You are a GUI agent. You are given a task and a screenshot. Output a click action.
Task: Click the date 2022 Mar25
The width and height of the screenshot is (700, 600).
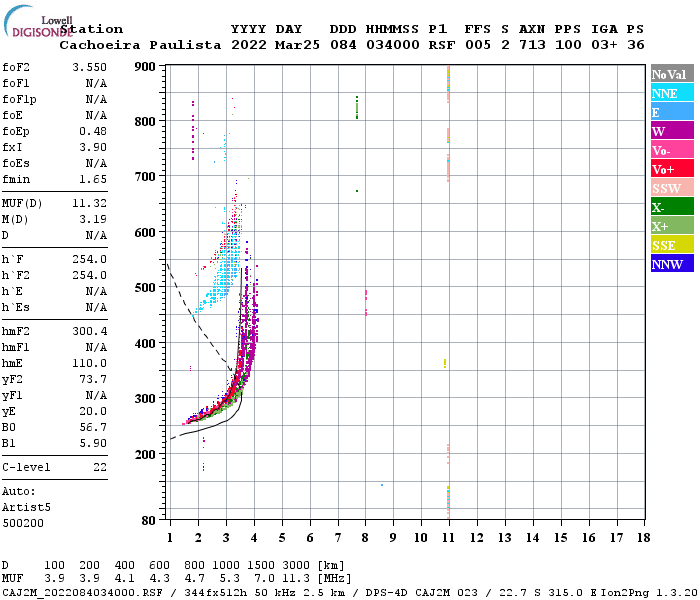pos(275,45)
